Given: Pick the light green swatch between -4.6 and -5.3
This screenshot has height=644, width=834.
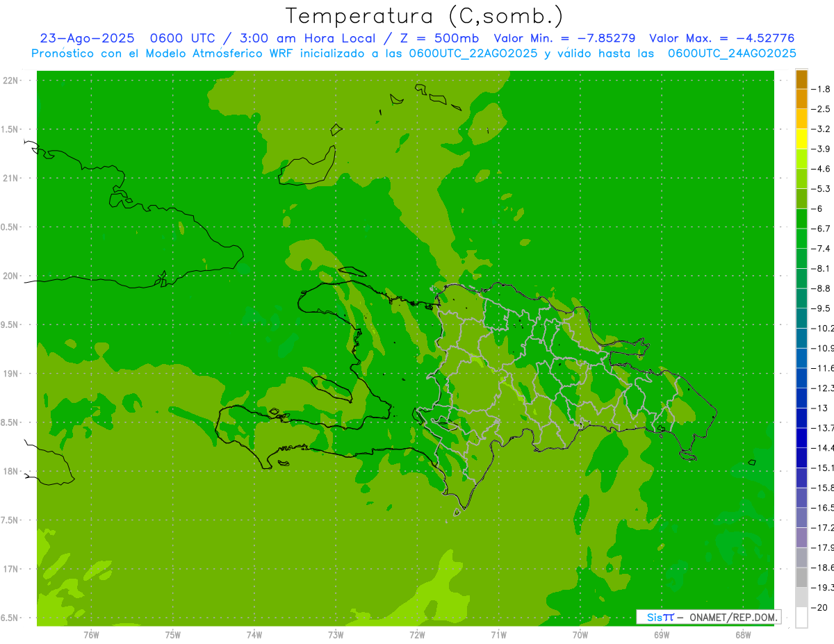Looking at the screenshot, I should (801, 179).
